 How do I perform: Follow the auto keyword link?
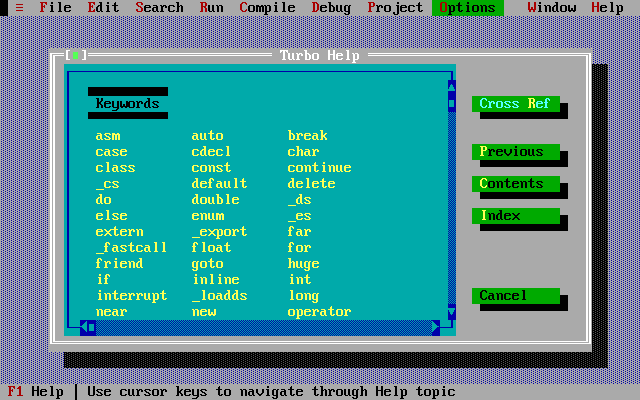click(207, 136)
